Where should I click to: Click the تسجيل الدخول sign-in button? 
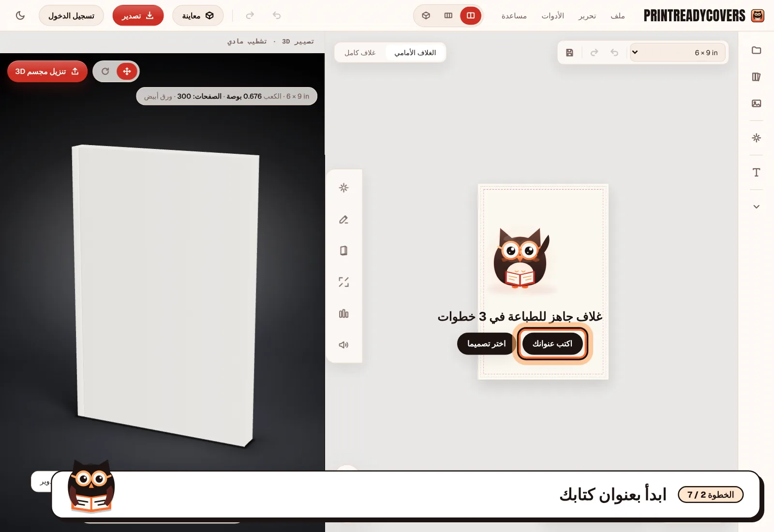tap(71, 15)
